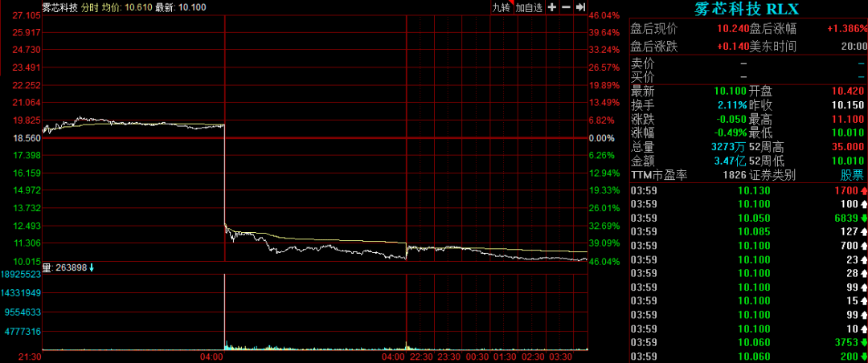Click the 0.00% baseline label on right axis
Image resolution: width=868 pixels, height=363 pixels.
(602, 138)
